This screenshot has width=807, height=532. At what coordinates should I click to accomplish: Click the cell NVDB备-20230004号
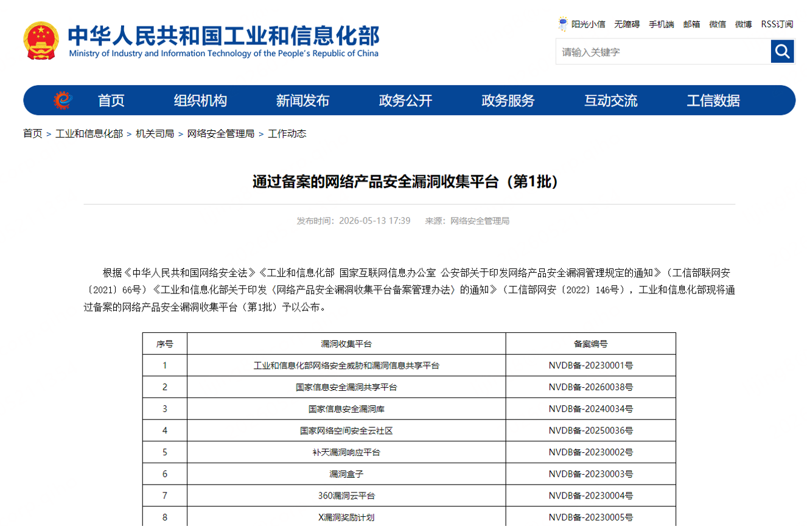click(591, 495)
